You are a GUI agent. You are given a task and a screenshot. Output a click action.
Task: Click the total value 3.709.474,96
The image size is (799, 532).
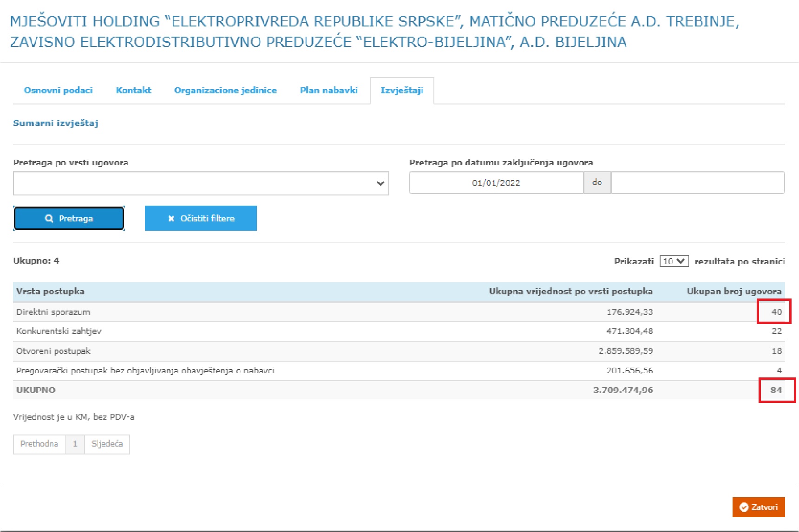[623, 390]
